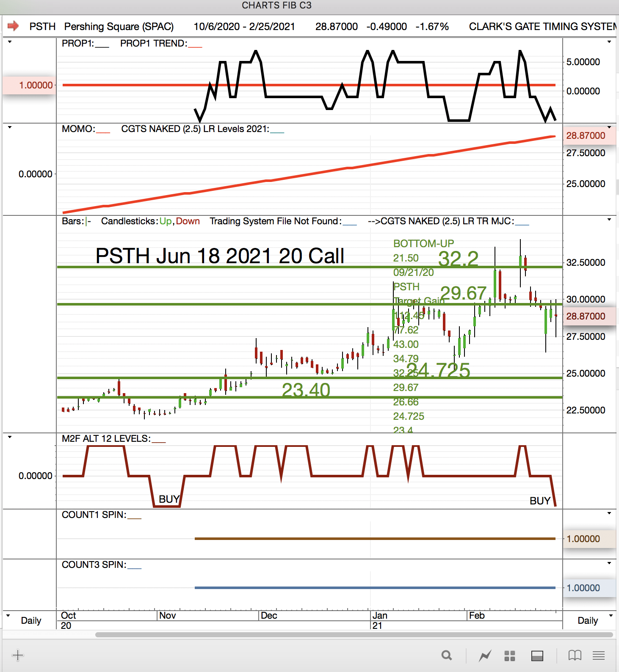Click the Nov label on time axis
Image resolution: width=619 pixels, height=672 pixels.
168,615
